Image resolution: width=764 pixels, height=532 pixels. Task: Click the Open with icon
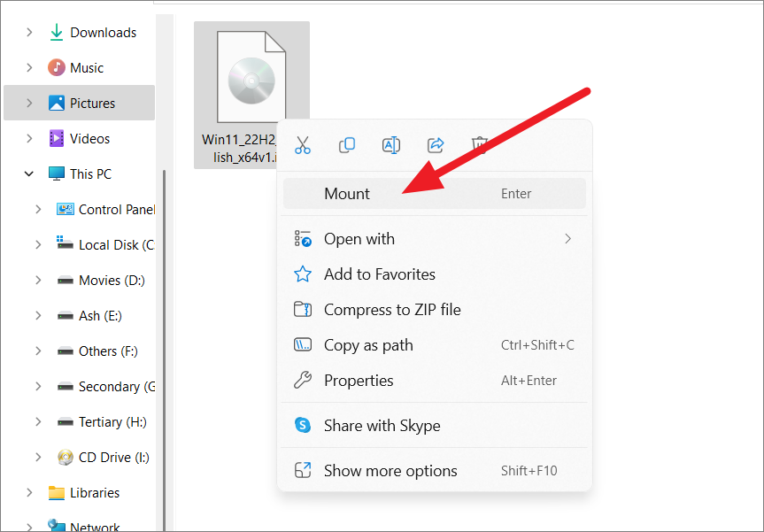(x=303, y=239)
